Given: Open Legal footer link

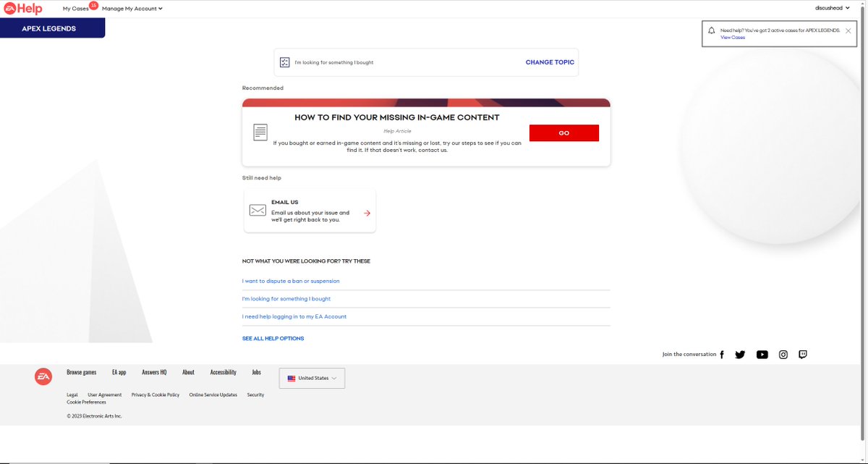Looking at the screenshot, I should 72,395.
